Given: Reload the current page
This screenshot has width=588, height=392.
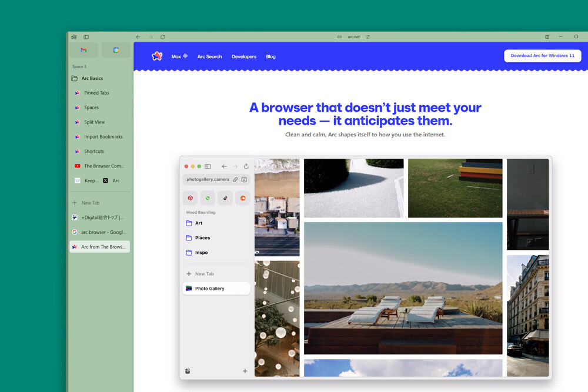Looking at the screenshot, I should (x=163, y=37).
